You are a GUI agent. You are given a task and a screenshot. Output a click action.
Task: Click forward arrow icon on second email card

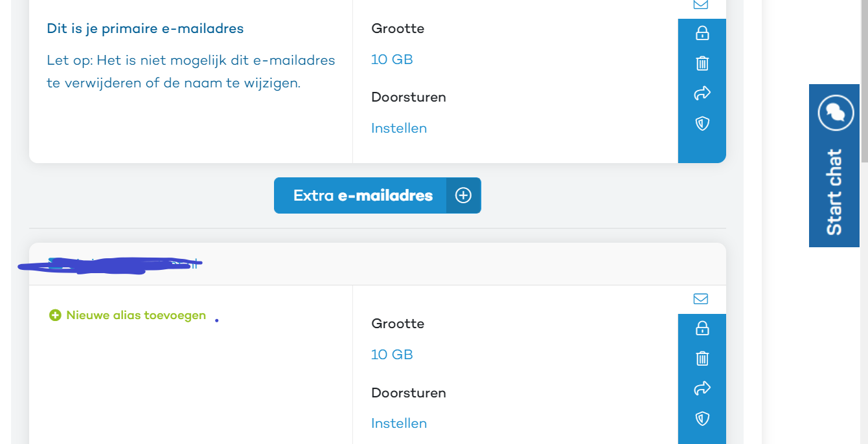[702, 388]
